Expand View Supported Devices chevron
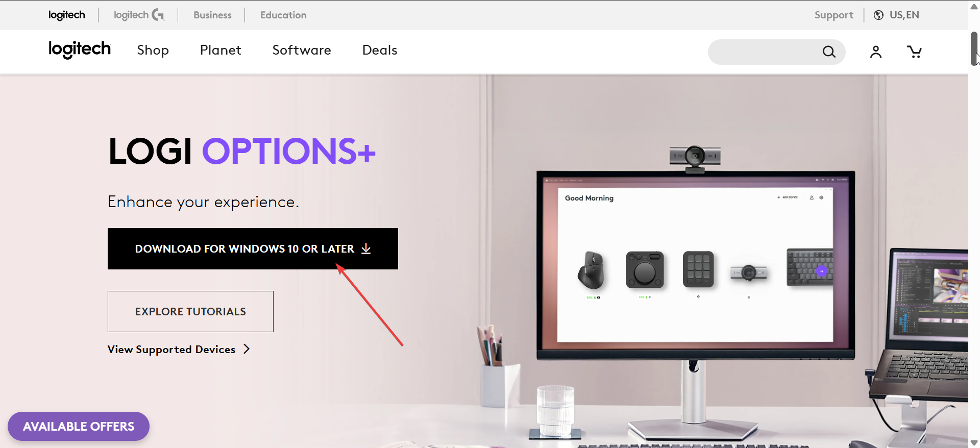Screen dimensions: 980x448 pos(247,349)
